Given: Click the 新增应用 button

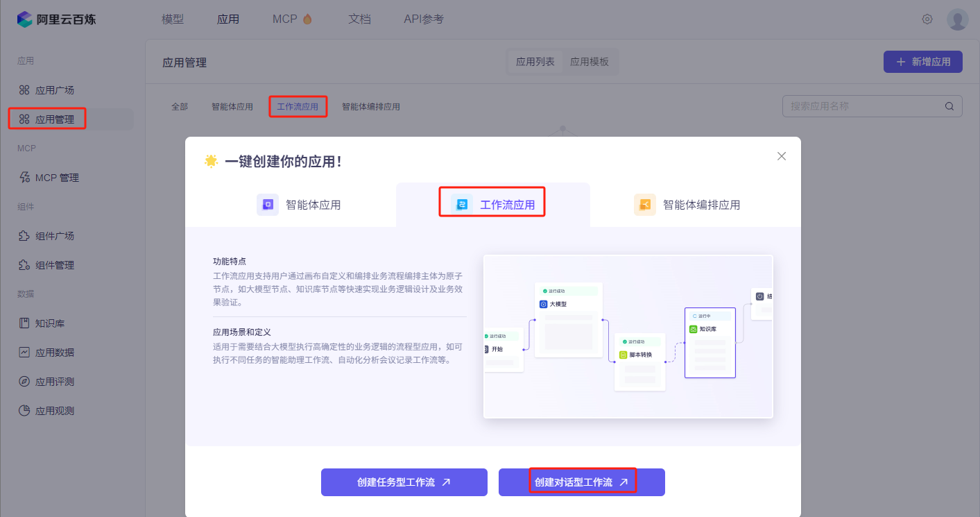Looking at the screenshot, I should [x=922, y=62].
